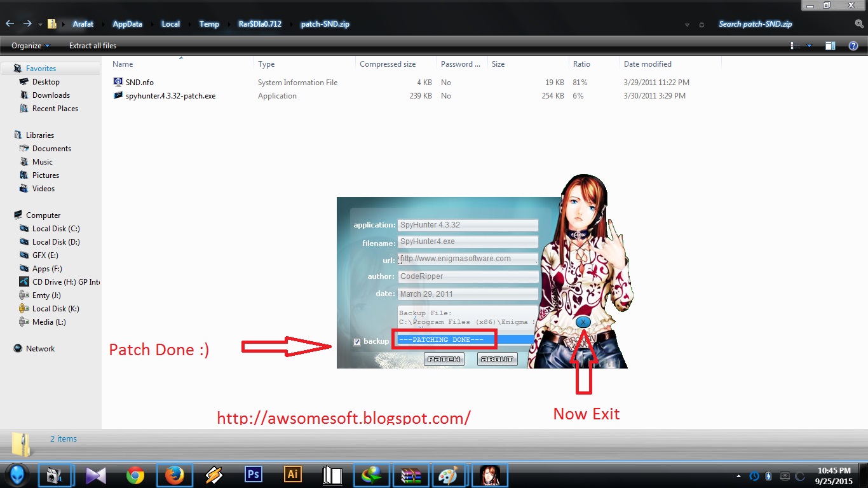Open CD Drive (H:) GP Internet
The height and width of the screenshot is (488, 868).
point(66,282)
